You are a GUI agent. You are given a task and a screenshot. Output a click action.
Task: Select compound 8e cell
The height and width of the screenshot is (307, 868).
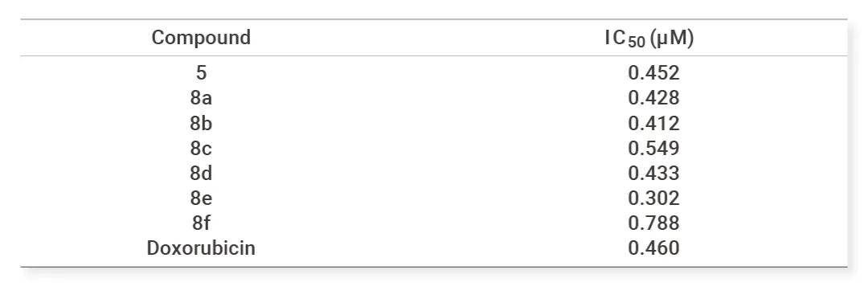(201, 198)
